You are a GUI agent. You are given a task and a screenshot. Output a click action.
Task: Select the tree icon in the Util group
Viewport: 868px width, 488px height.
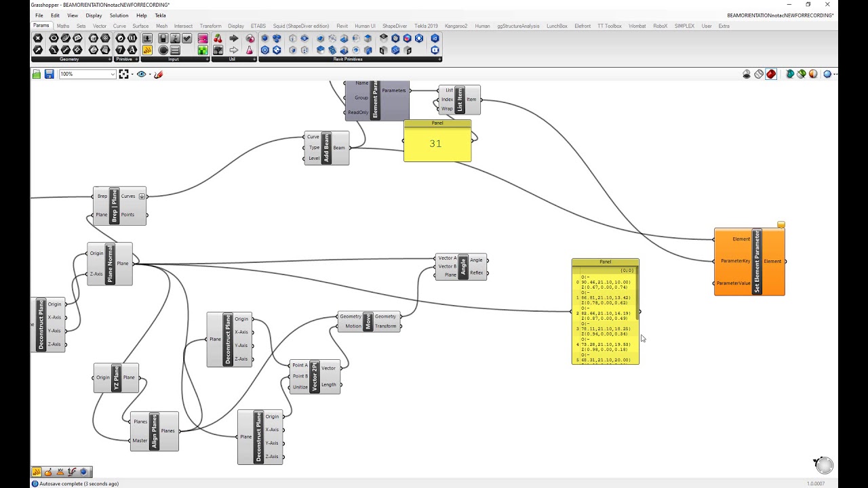[218, 49]
